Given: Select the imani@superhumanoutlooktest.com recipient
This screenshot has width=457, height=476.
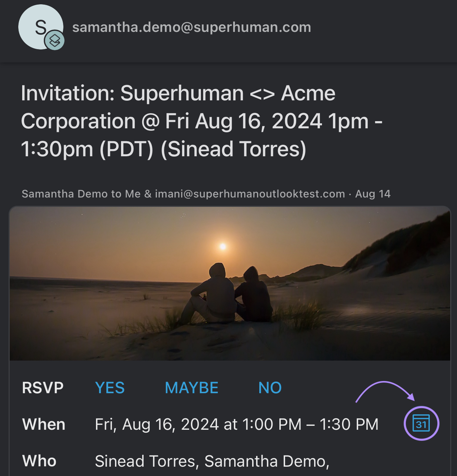Looking at the screenshot, I should pos(250,194).
